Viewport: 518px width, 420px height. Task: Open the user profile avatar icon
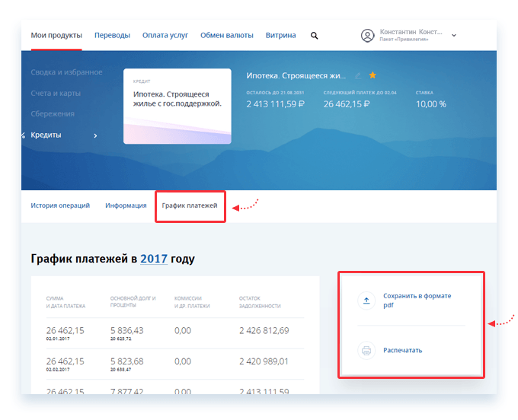click(368, 35)
